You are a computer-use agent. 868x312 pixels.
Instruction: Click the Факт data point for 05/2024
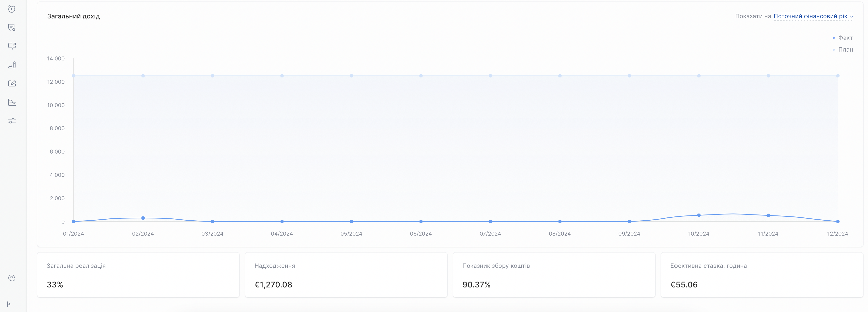[x=352, y=222]
